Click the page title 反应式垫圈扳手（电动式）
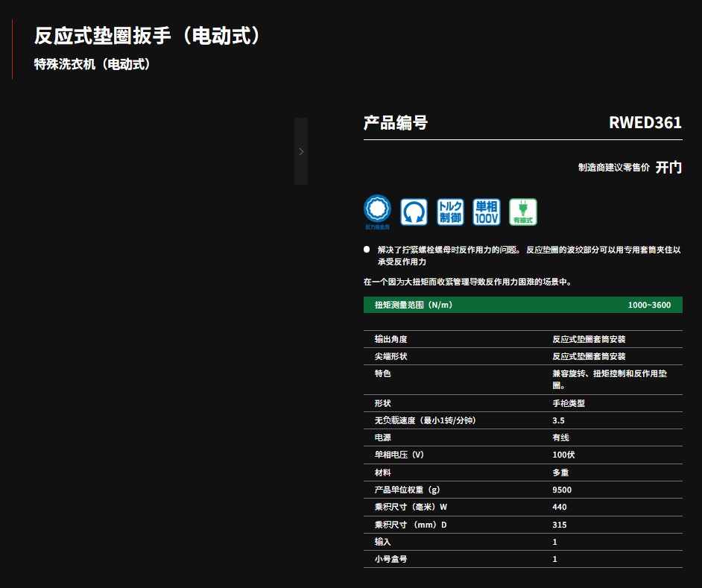The width and height of the screenshot is (702, 588). pyautogui.click(x=148, y=36)
